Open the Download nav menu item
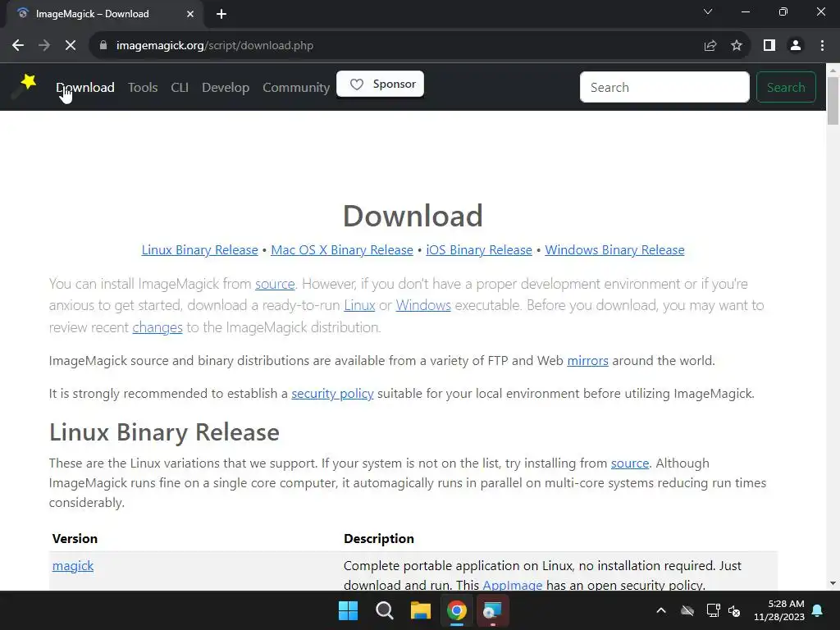Screen dimensions: 840x630 point(85,87)
